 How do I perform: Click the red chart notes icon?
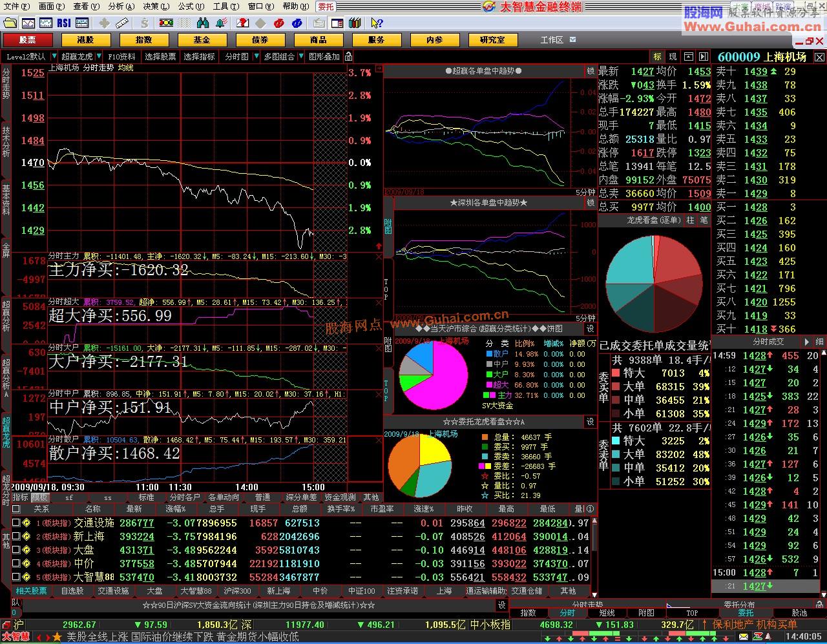[242, 23]
